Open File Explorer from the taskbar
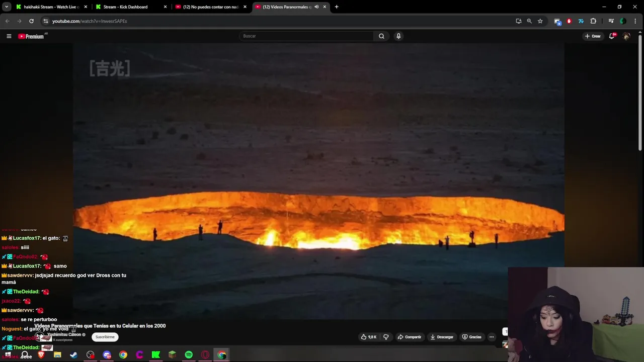Viewport: 644px width, 362px height. (x=57, y=355)
